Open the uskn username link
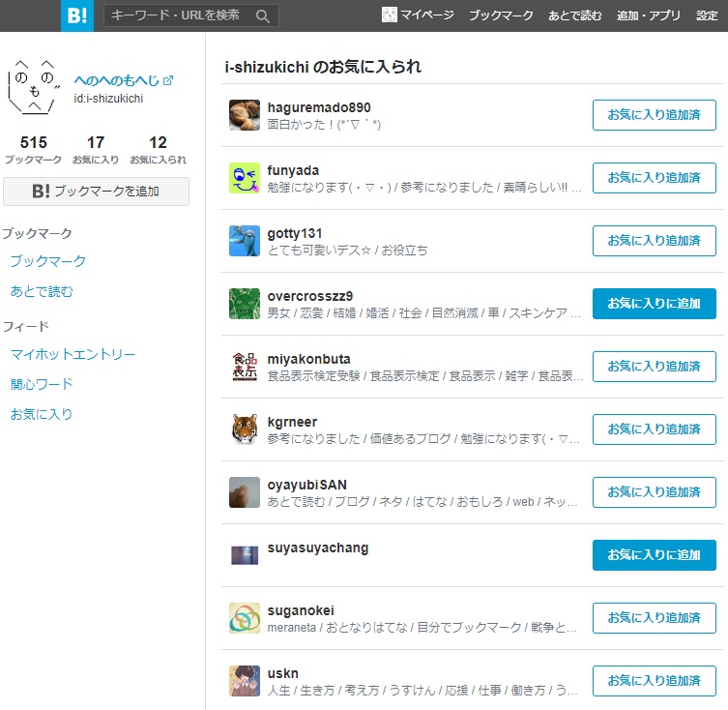 point(282,673)
